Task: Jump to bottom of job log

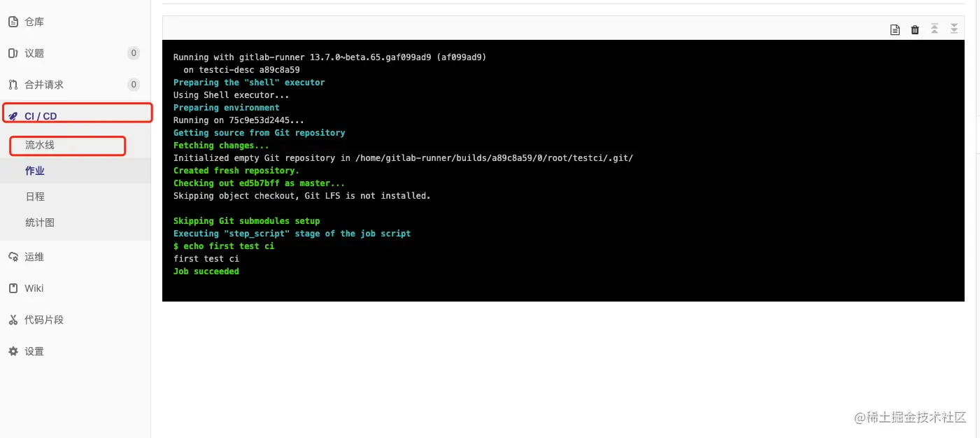Action: pyautogui.click(x=954, y=29)
